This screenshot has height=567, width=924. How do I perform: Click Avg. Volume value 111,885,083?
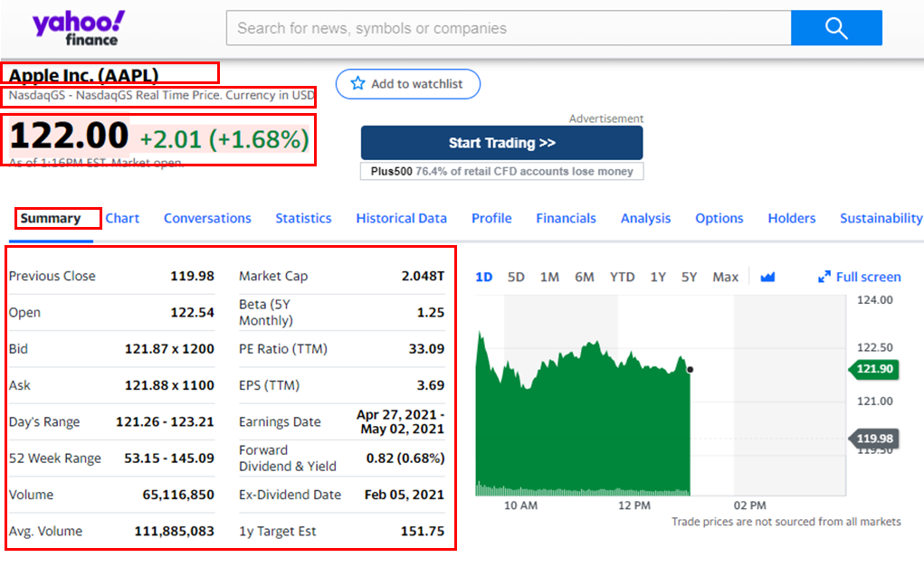(175, 532)
